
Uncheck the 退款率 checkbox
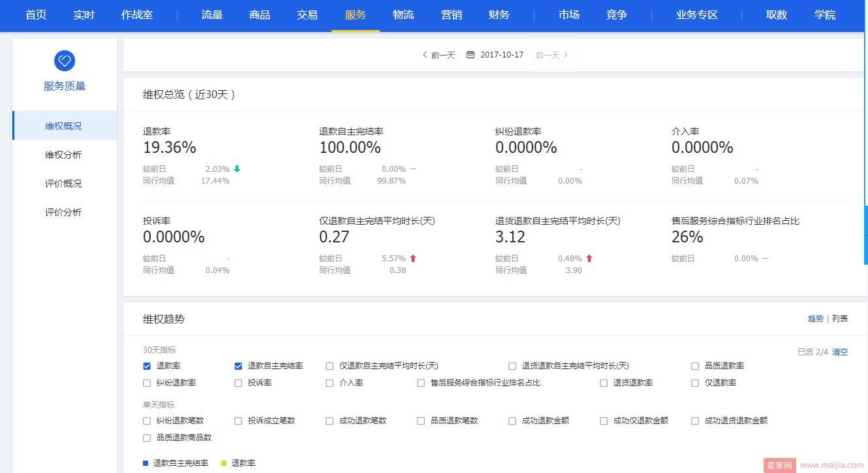[147, 366]
